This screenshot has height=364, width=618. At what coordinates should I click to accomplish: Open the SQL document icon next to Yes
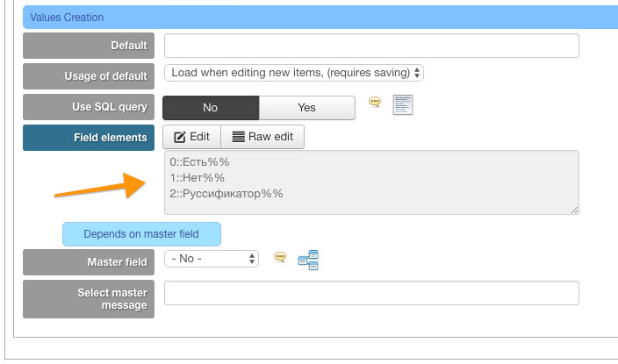403,104
